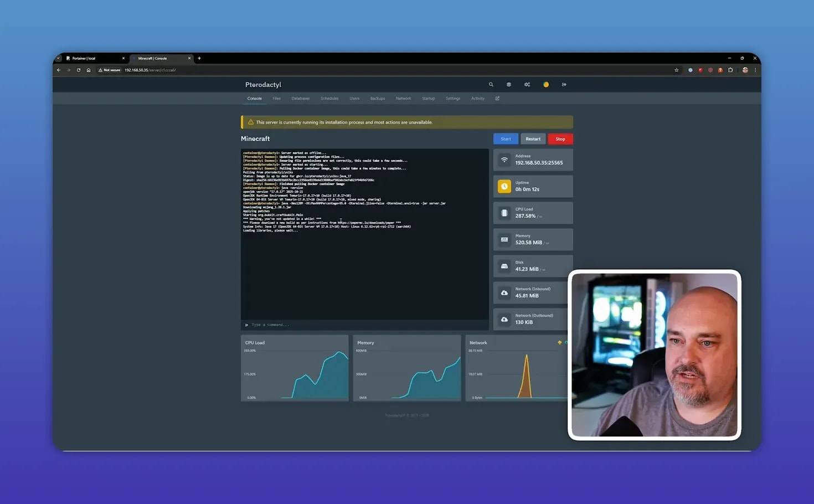Open the Chrome three-dot menu
This screenshot has height=504, width=814.
755,70
